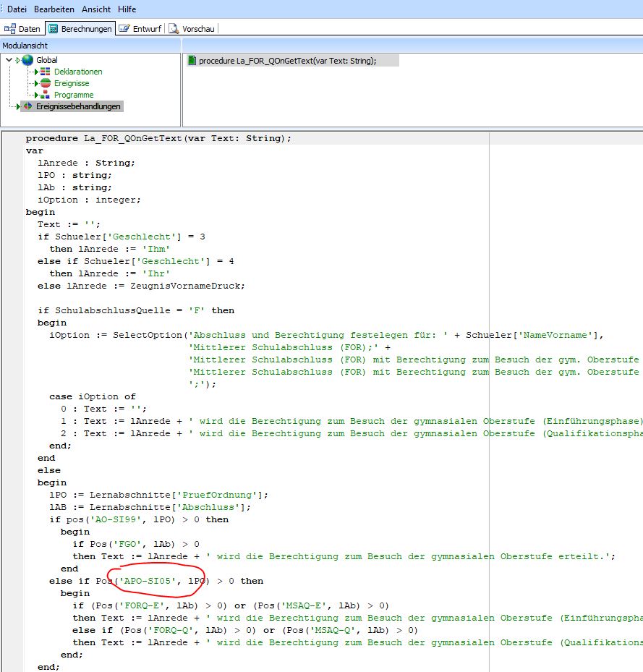Switch to the Daten tab

22,29
